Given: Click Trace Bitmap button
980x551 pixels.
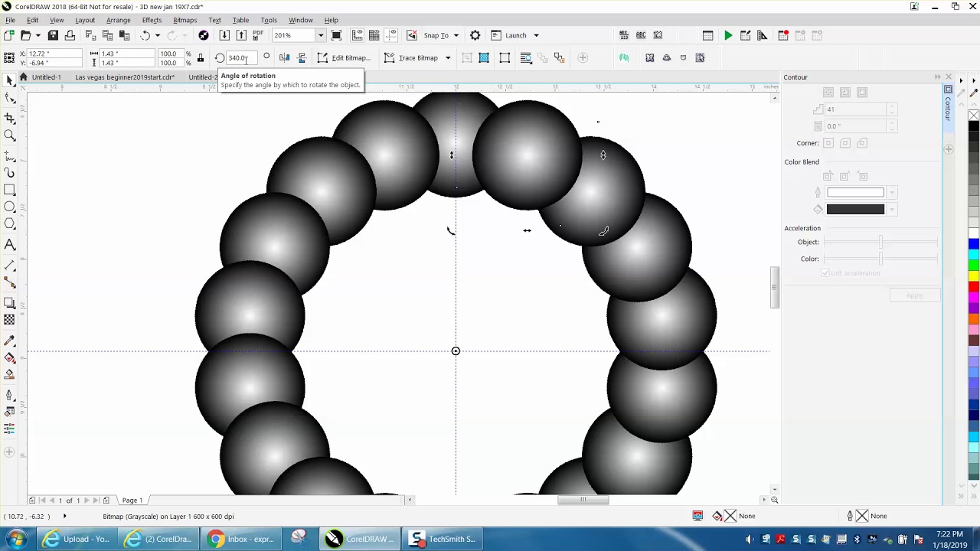Looking at the screenshot, I should click(x=411, y=57).
